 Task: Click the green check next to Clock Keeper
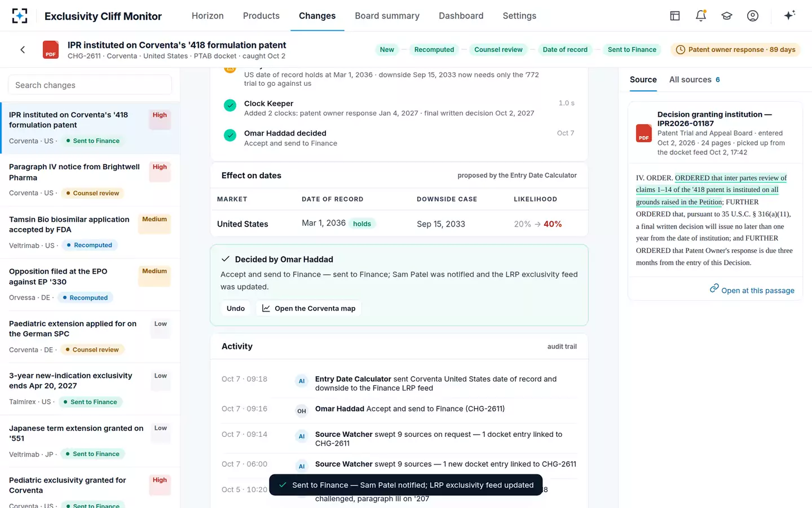(x=230, y=106)
